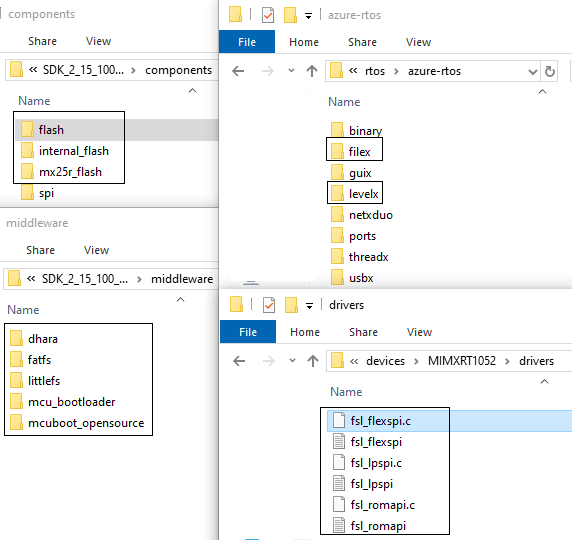
Task: Open the Quick Access Toolbar dropdown in azure-rtos window
Action: pyautogui.click(x=309, y=16)
